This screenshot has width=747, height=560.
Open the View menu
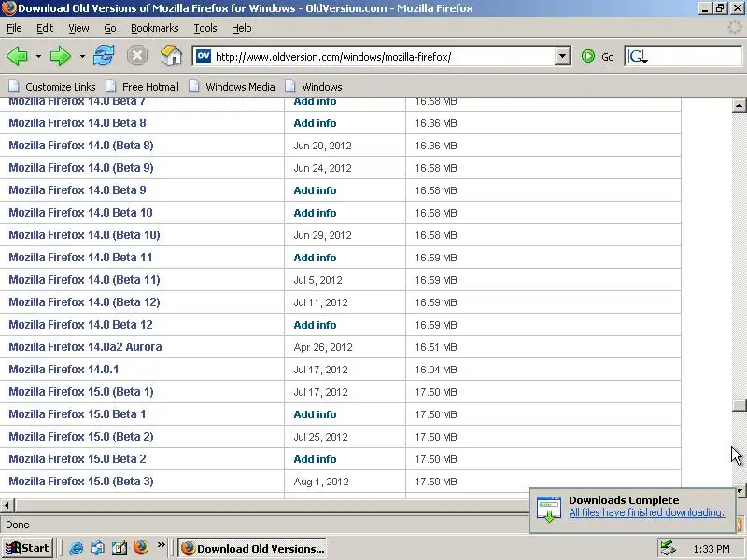[78, 28]
